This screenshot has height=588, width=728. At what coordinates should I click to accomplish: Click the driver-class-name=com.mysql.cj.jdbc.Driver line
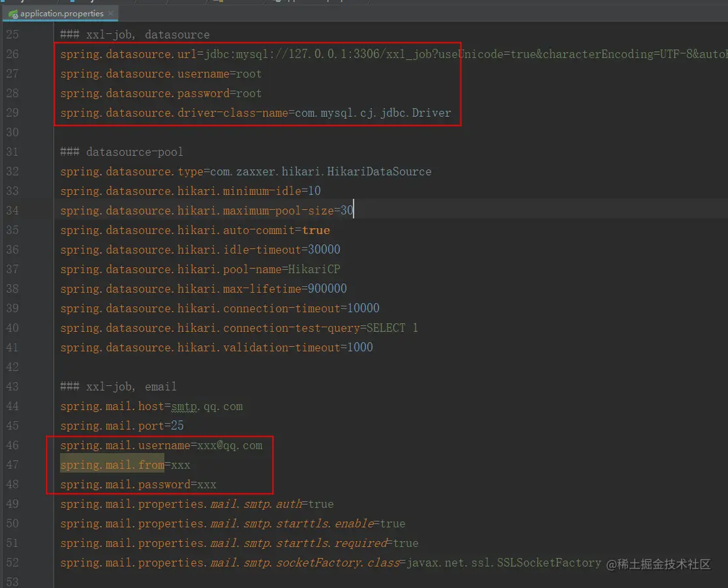pos(255,113)
